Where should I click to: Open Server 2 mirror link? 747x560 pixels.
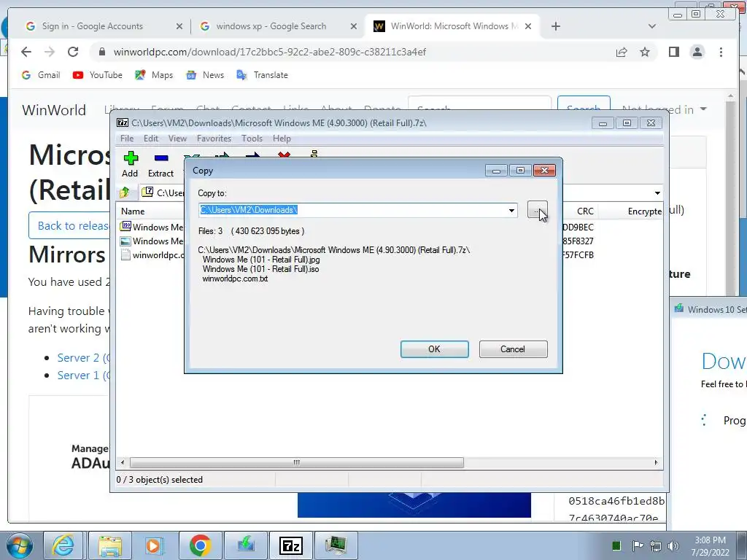pyautogui.click(x=83, y=357)
